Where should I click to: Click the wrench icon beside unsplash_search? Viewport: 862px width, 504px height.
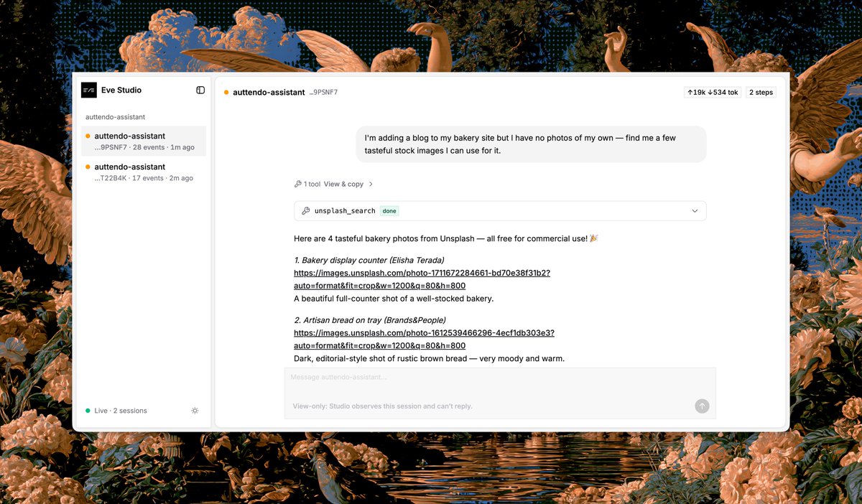[306, 211]
